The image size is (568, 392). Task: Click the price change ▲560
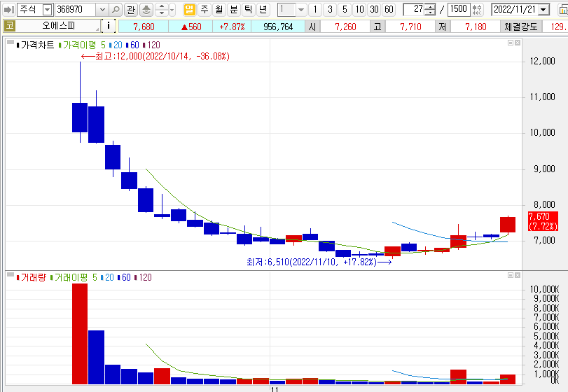(x=191, y=27)
